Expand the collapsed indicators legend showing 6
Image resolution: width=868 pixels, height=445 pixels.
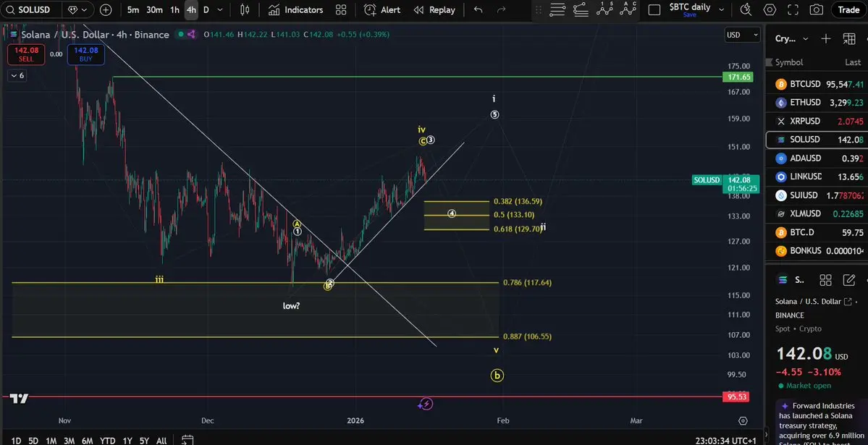tap(17, 75)
